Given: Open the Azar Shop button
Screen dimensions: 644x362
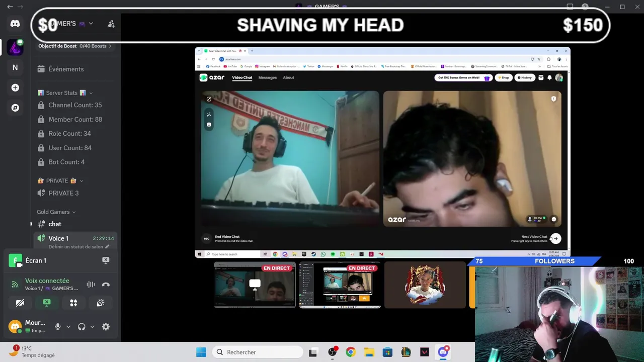Looking at the screenshot, I should click(x=503, y=77).
